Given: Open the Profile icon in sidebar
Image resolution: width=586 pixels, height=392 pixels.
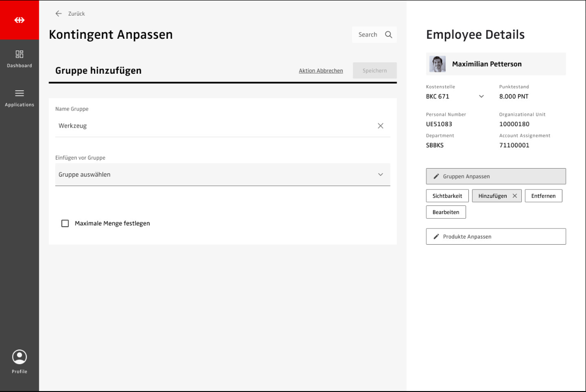Looking at the screenshot, I should click(19, 358).
